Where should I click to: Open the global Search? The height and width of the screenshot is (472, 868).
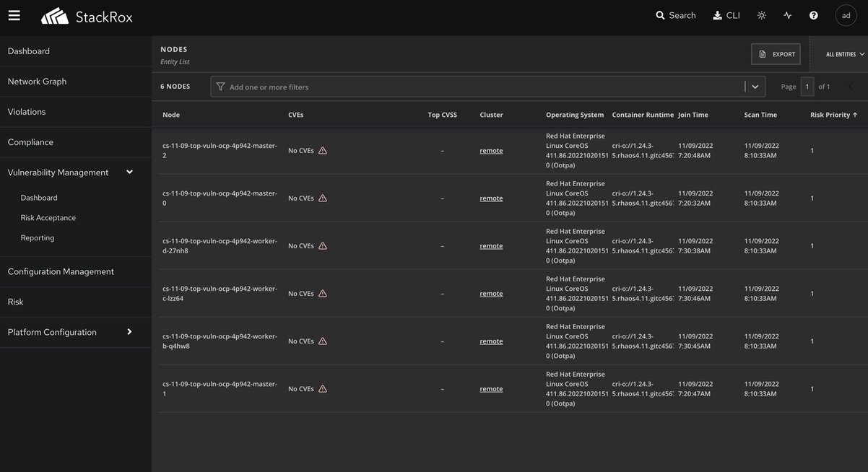point(676,15)
